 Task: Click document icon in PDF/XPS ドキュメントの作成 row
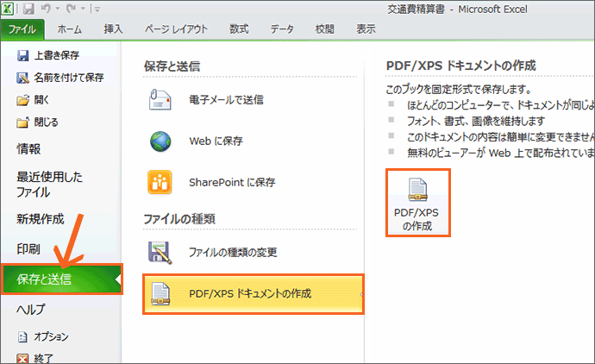click(x=160, y=294)
